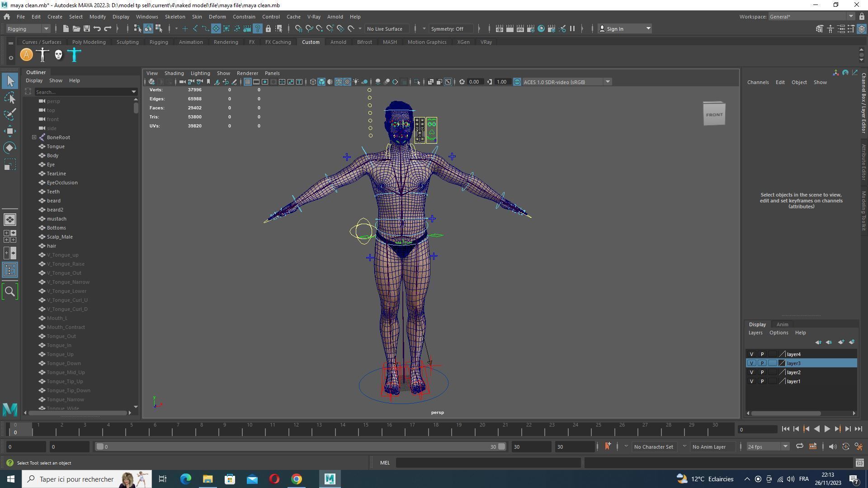The height and width of the screenshot is (488, 868).
Task: Click the orange A shelf icon
Action: point(27,55)
